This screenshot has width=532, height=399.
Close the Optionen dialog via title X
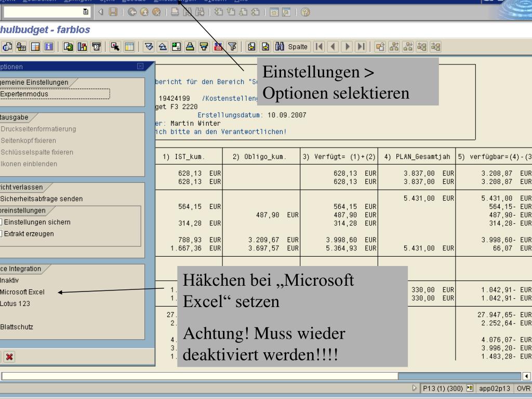tap(140, 66)
